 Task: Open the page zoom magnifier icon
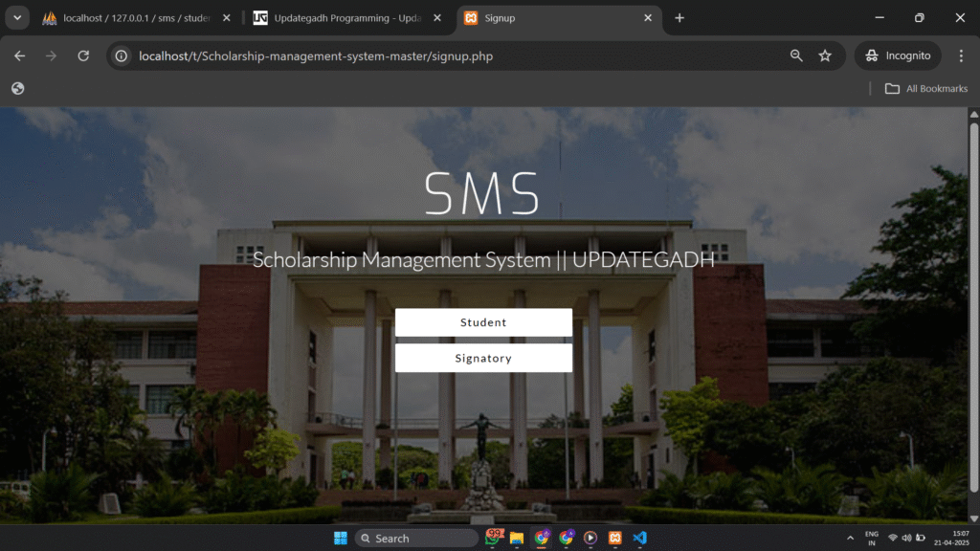coord(796,55)
